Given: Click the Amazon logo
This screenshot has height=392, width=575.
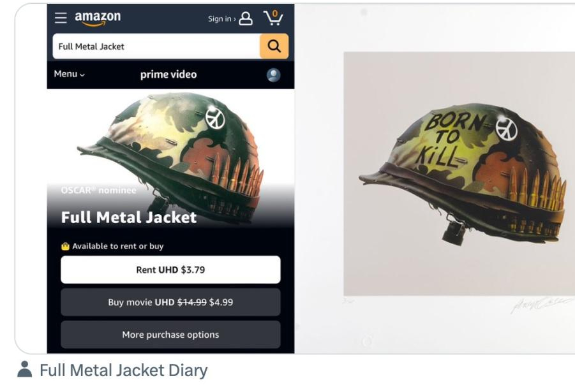Looking at the screenshot, I should [x=98, y=18].
